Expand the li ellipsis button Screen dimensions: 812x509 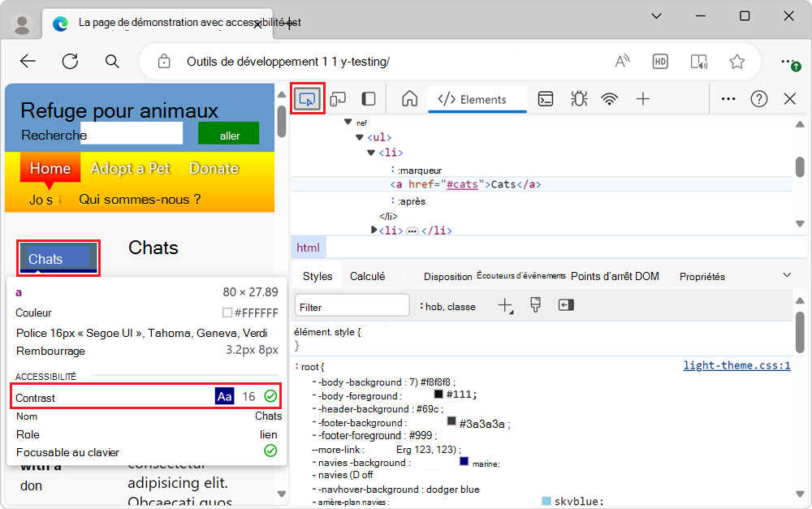pyautogui.click(x=412, y=231)
